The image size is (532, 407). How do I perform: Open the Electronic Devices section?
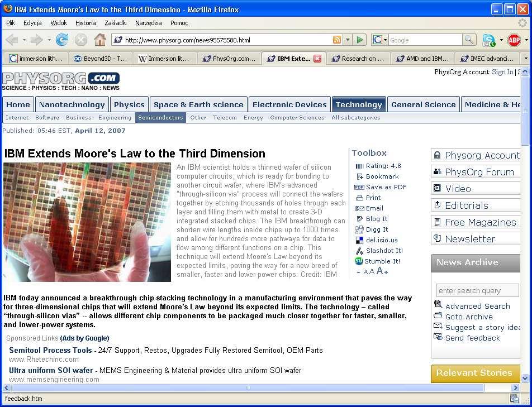point(289,104)
